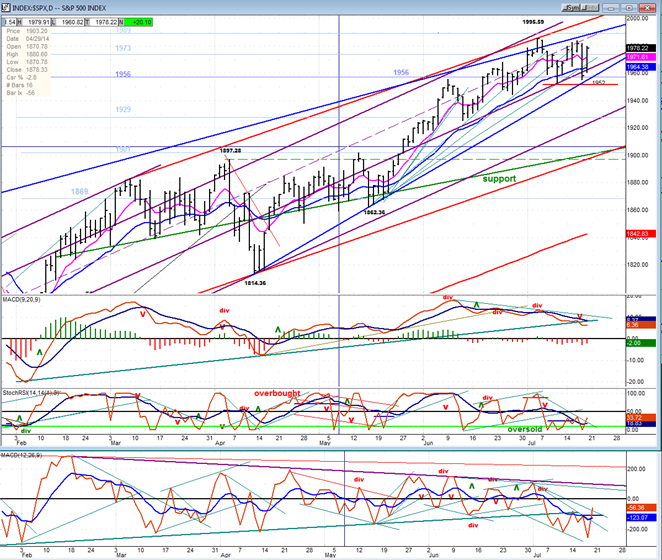Viewport: 662px width, 560px height.
Task: Click the 2000.00 price axis value
Action: [638, 19]
